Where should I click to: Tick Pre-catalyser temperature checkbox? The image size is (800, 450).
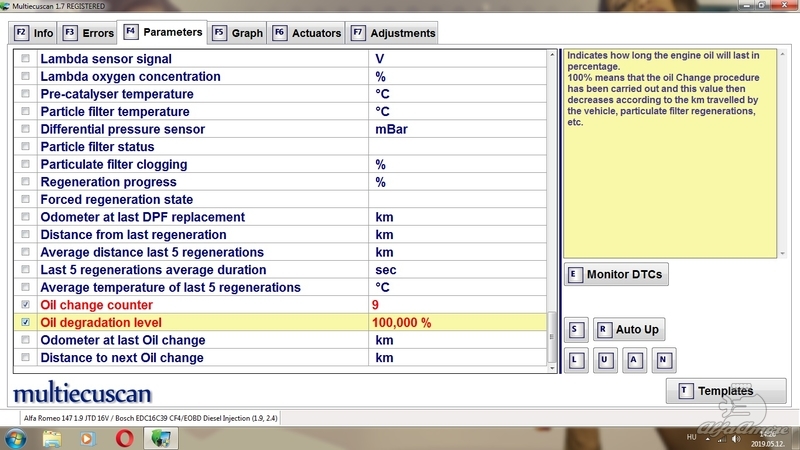[x=26, y=94]
